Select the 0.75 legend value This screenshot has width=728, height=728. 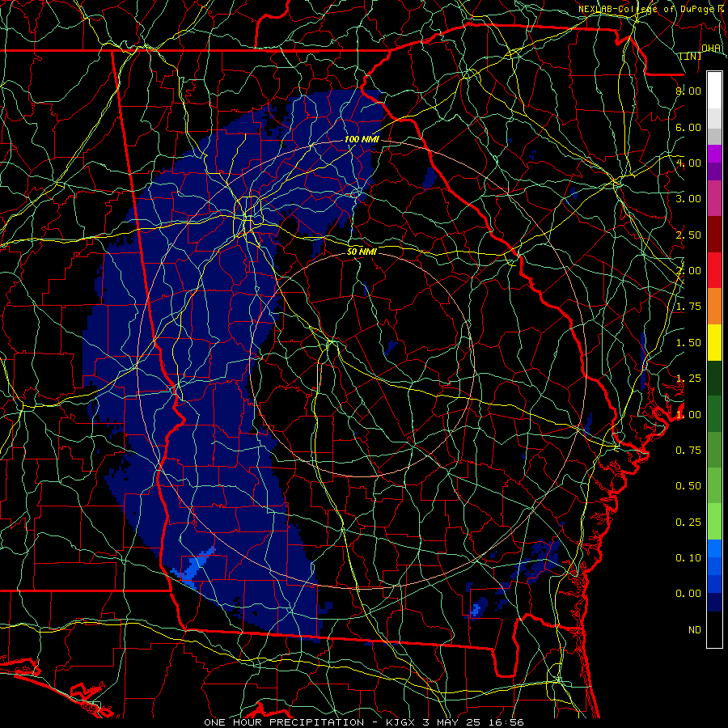688,451
